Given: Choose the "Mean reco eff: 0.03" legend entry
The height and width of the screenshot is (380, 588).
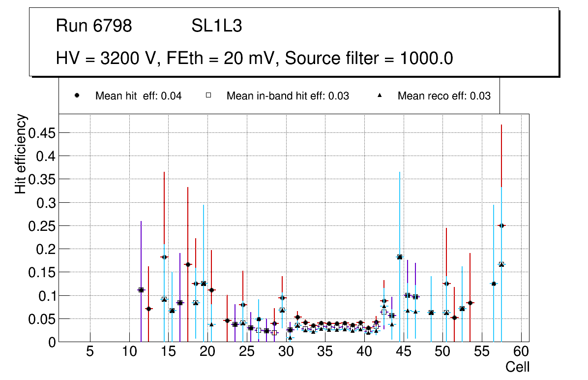Looking at the screenshot, I should [444, 96].
